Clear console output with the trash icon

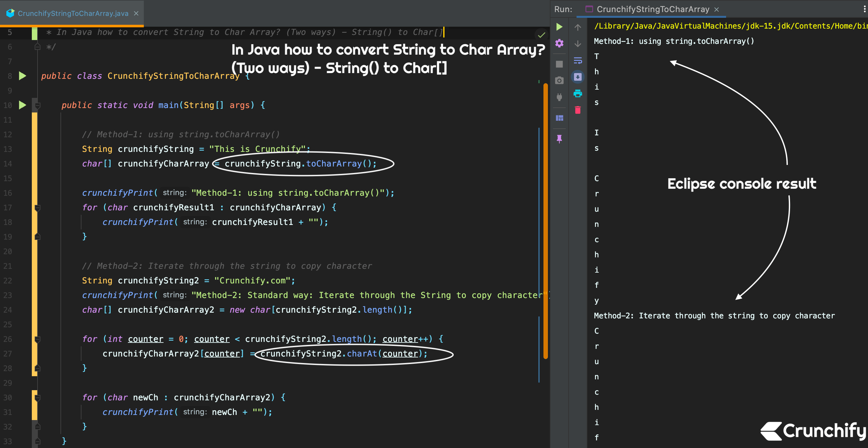[578, 110]
